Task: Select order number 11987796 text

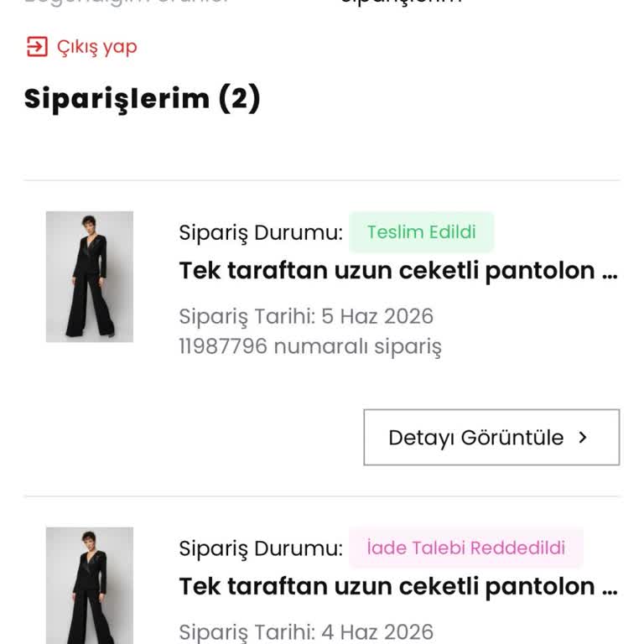Action: point(223,345)
